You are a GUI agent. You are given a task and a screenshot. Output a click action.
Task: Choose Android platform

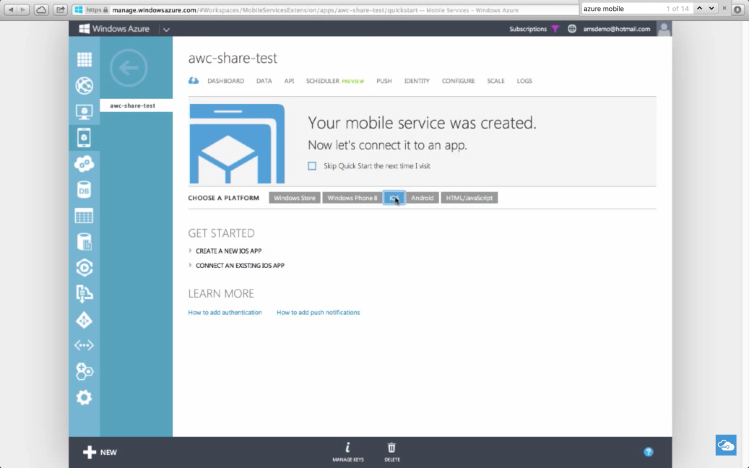click(x=422, y=198)
